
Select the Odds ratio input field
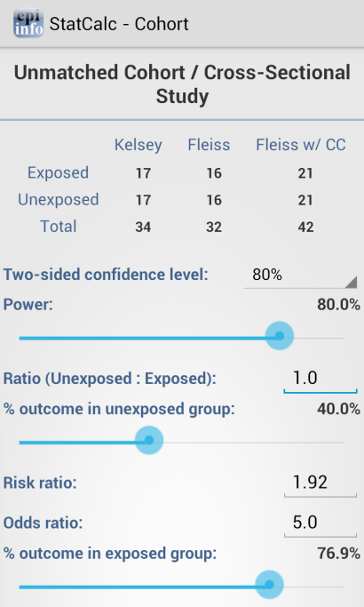pos(320,523)
